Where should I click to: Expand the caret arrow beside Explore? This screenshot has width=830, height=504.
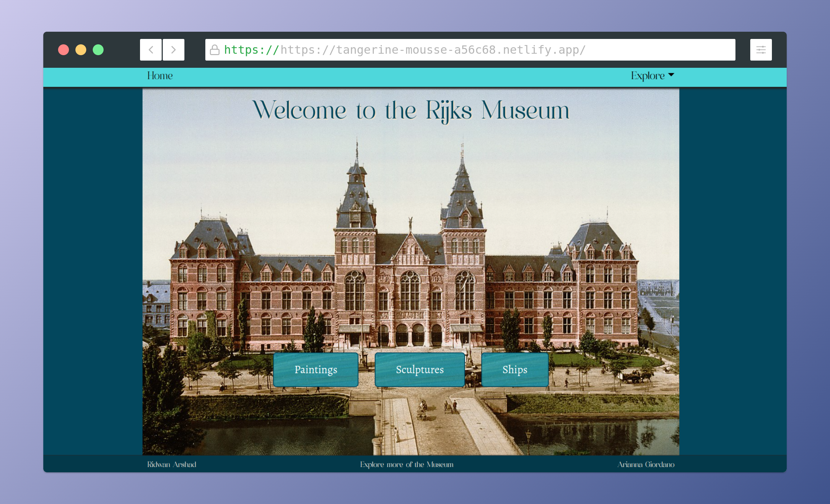tap(671, 75)
